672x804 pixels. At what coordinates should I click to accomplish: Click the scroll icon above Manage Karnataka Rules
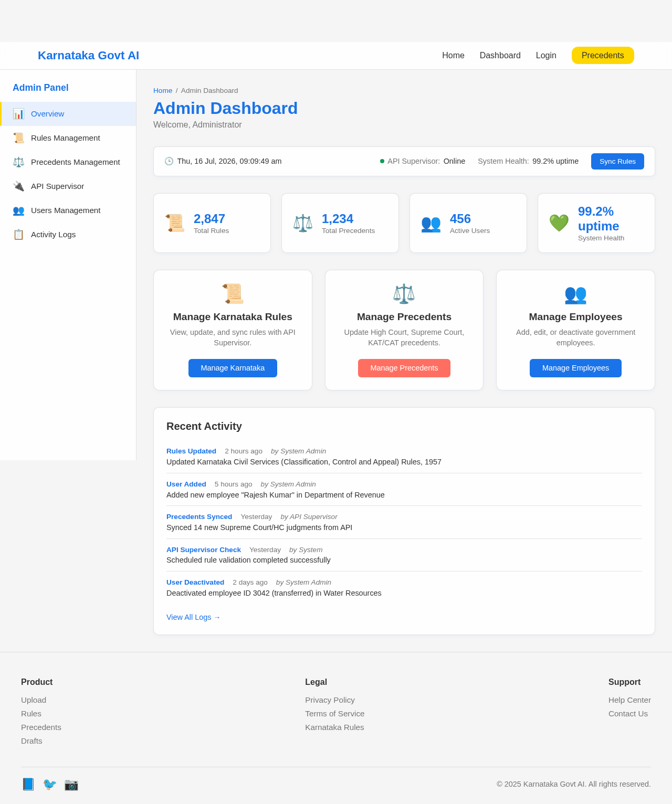coord(233,294)
